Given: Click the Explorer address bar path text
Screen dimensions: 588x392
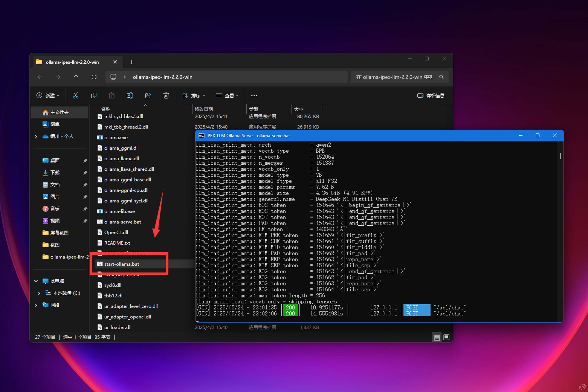Looking at the screenshot, I should (163, 77).
